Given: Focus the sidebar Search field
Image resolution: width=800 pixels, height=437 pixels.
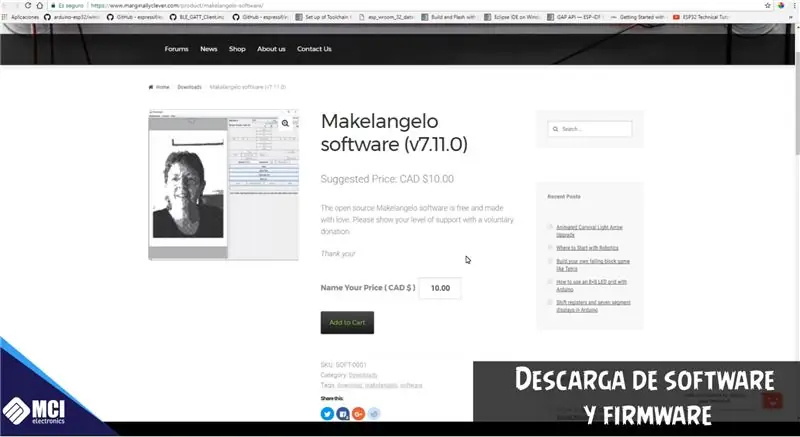Looking at the screenshot, I should coord(590,129).
